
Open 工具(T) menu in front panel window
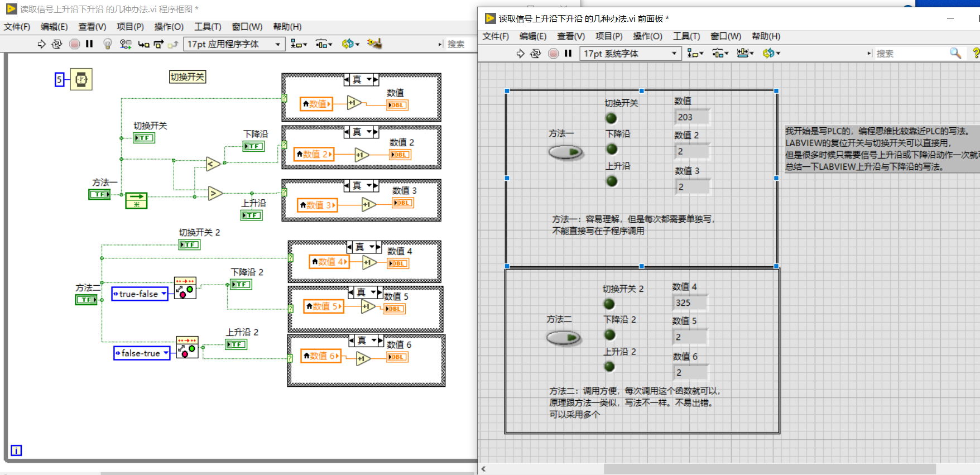click(686, 36)
